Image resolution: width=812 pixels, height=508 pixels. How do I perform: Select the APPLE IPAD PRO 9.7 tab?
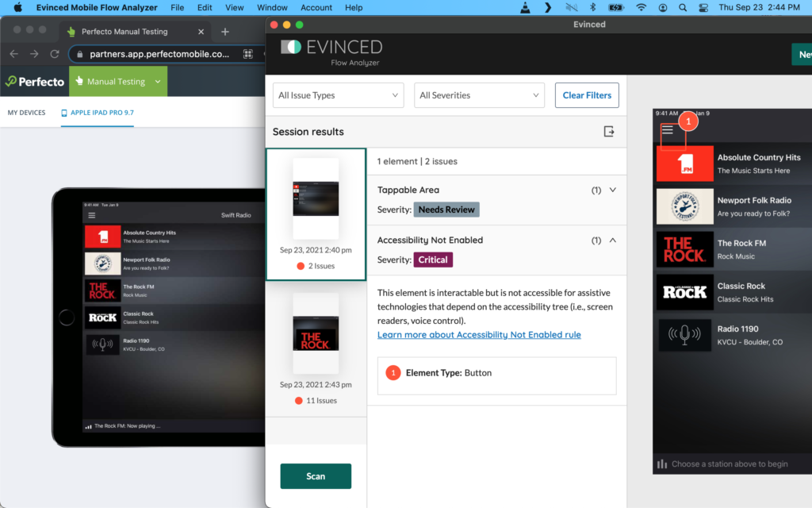98,113
